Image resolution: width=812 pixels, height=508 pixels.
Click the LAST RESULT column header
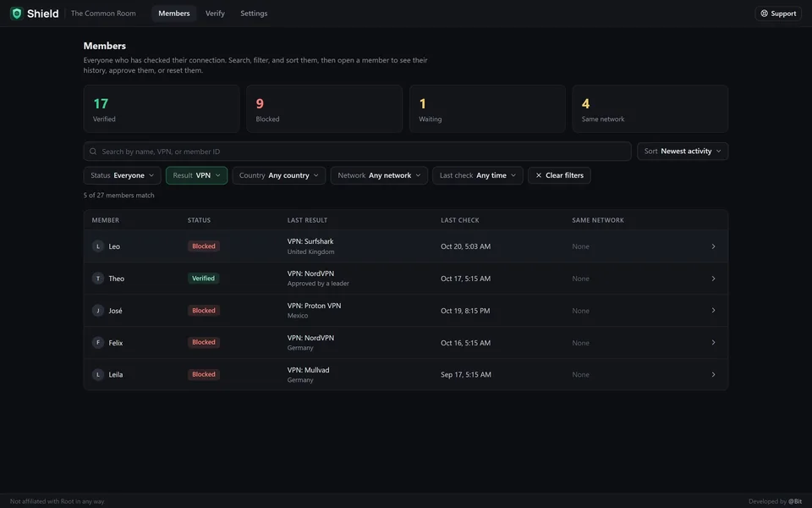click(307, 220)
